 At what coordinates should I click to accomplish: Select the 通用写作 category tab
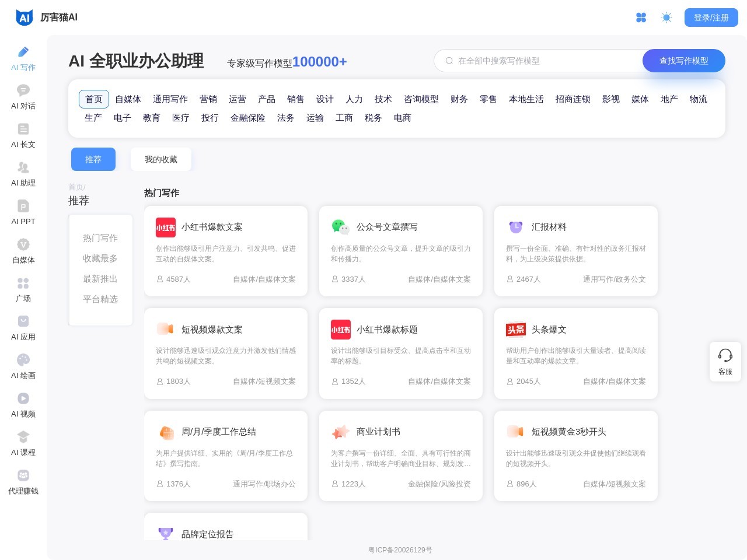pos(170,99)
